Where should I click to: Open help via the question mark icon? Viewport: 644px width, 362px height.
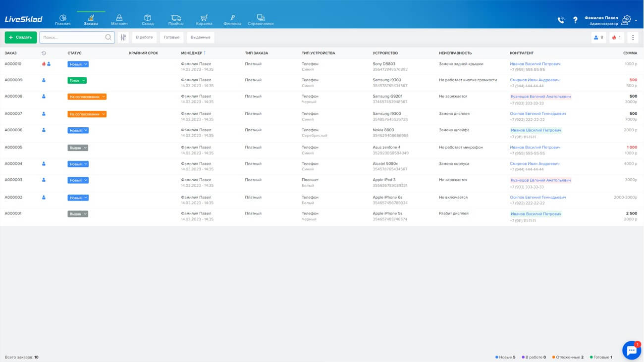tap(575, 20)
